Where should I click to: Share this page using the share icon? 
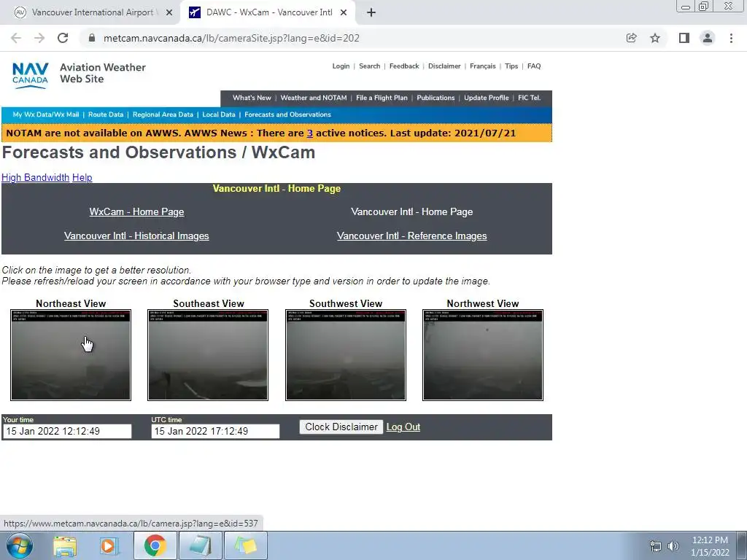[x=631, y=38]
